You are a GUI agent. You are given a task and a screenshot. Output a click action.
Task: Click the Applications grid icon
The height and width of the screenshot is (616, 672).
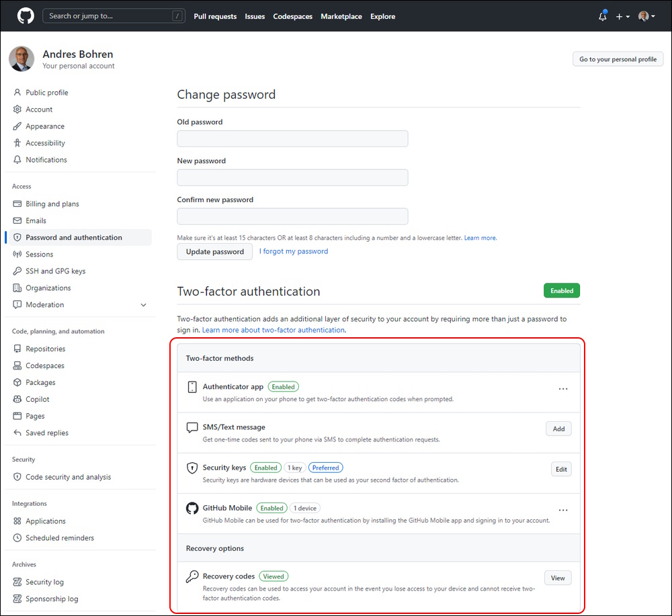click(x=17, y=521)
